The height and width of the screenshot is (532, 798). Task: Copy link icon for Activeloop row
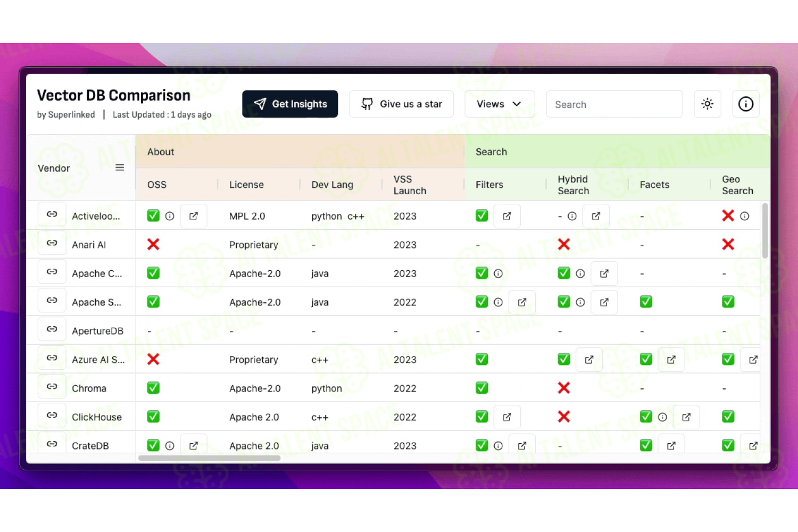coord(52,214)
